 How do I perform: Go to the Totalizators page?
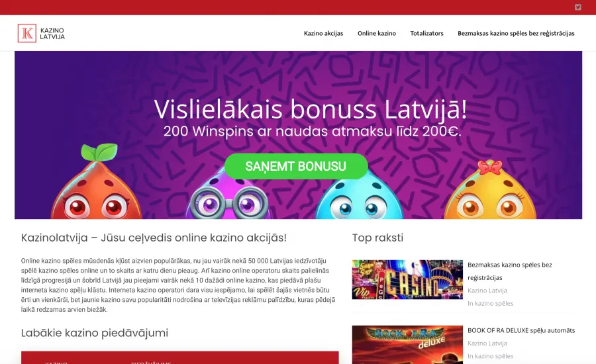(x=427, y=34)
